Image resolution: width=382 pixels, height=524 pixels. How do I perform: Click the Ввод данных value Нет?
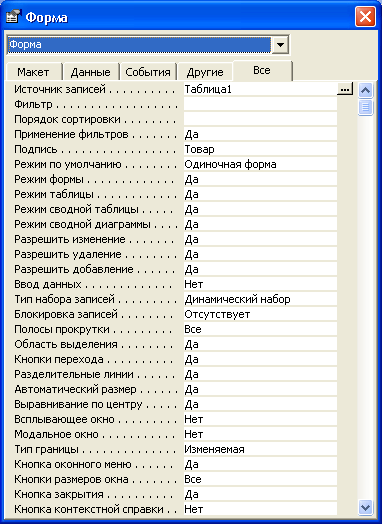coord(260,284)
